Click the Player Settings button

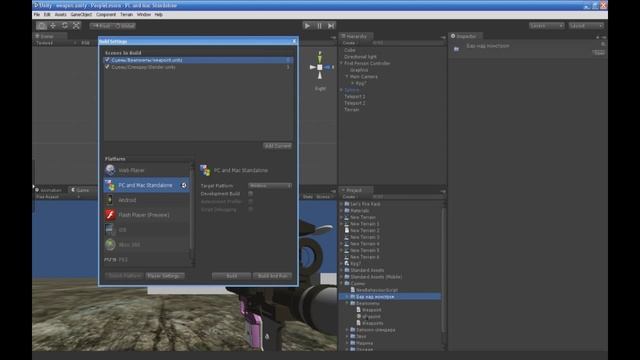[x=165, y=276]
